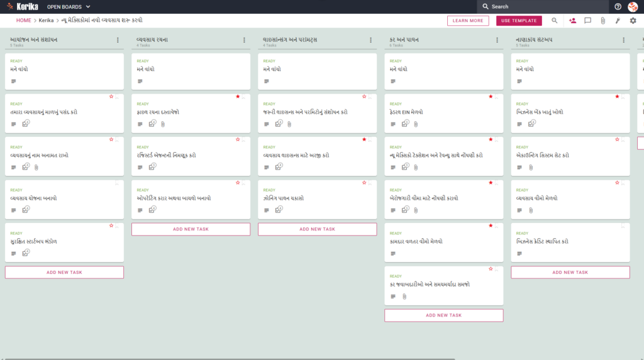The height and width of the screenshot is (360, 644).
Task: Go to HOME breadcrumb
Action: [x=23, y=21]
